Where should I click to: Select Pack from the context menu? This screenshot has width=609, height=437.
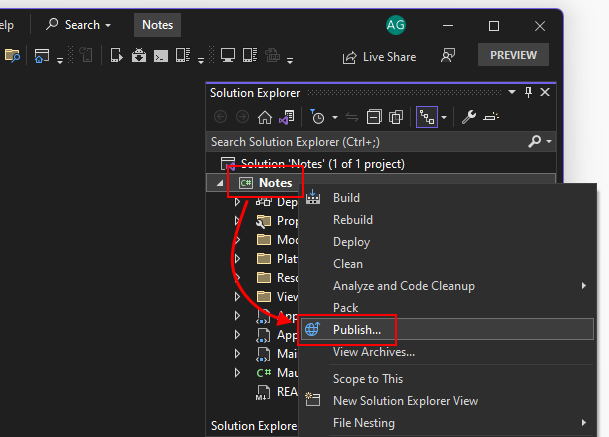tap(447, 308)
